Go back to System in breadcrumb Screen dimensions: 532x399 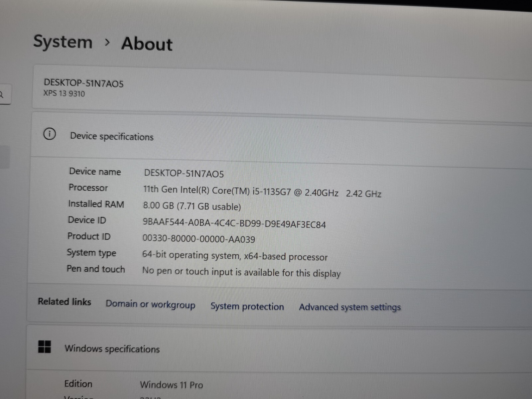coord(63,42)
